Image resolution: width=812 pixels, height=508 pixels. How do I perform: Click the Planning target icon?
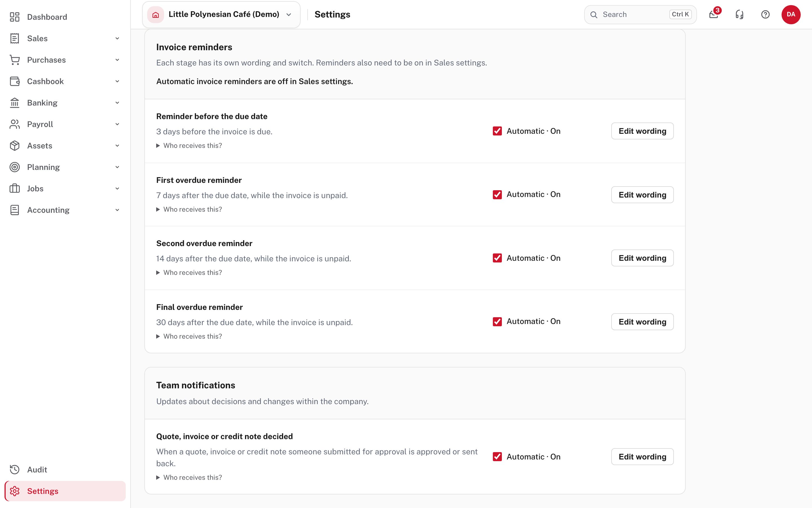pyautogui.click(x=14, y=167)
